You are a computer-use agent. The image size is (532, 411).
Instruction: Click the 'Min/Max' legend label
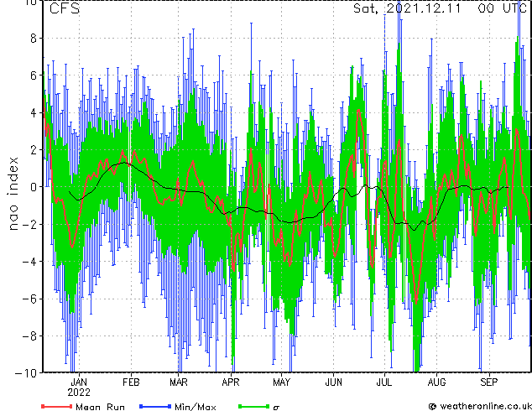195,407
